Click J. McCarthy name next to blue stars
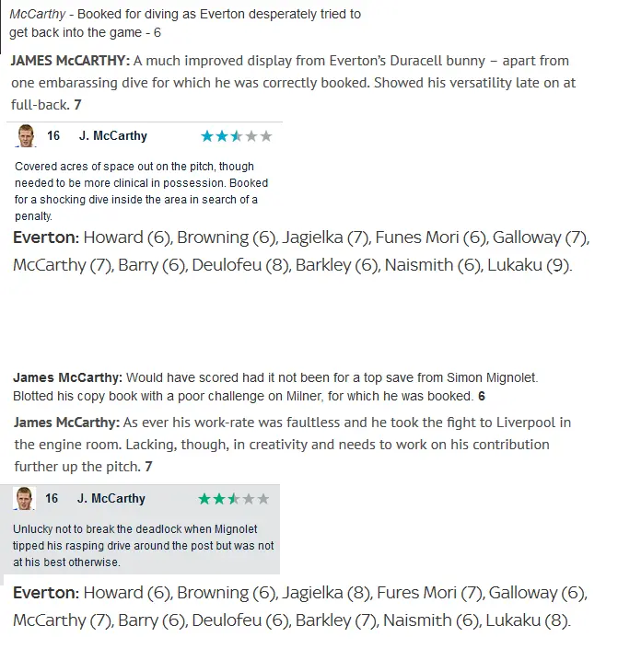 click(112, 136)
